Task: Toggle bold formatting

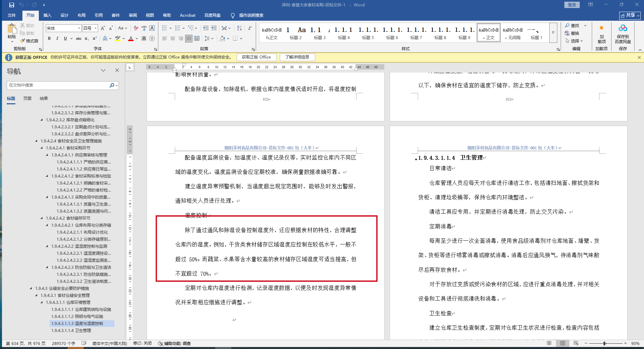Action: tap(49, 38)
